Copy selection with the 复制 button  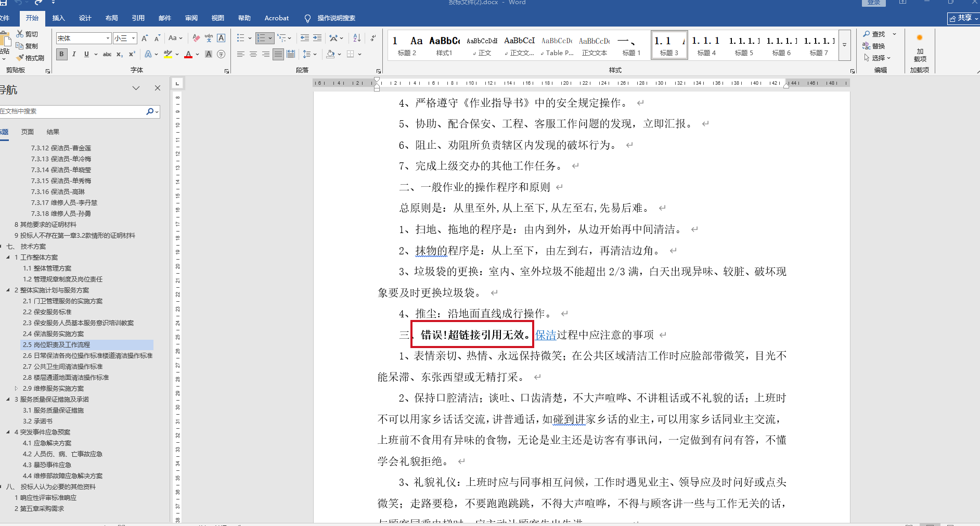(x=27, y=46)
